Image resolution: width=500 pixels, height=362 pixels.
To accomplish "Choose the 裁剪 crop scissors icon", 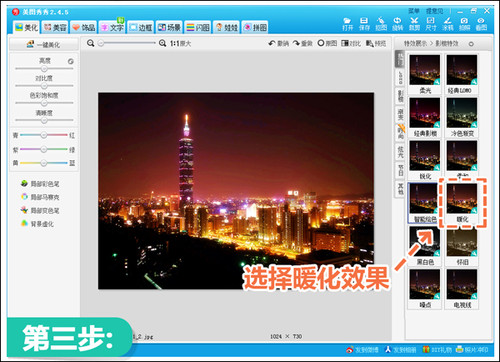I will 414,24.
